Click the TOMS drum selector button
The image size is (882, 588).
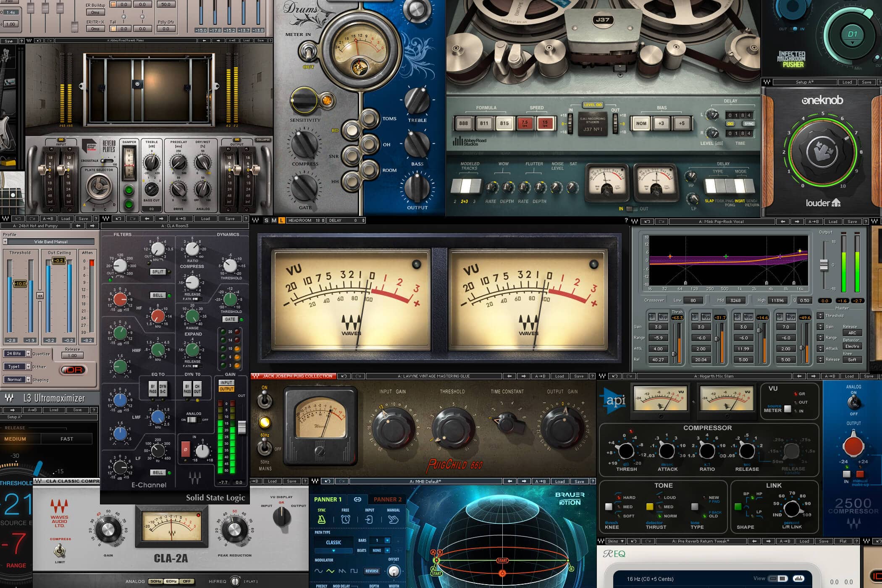click(370, 119)
